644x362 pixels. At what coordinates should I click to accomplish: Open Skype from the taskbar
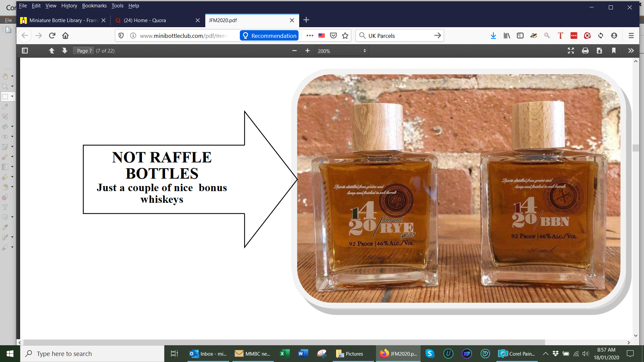430,354
